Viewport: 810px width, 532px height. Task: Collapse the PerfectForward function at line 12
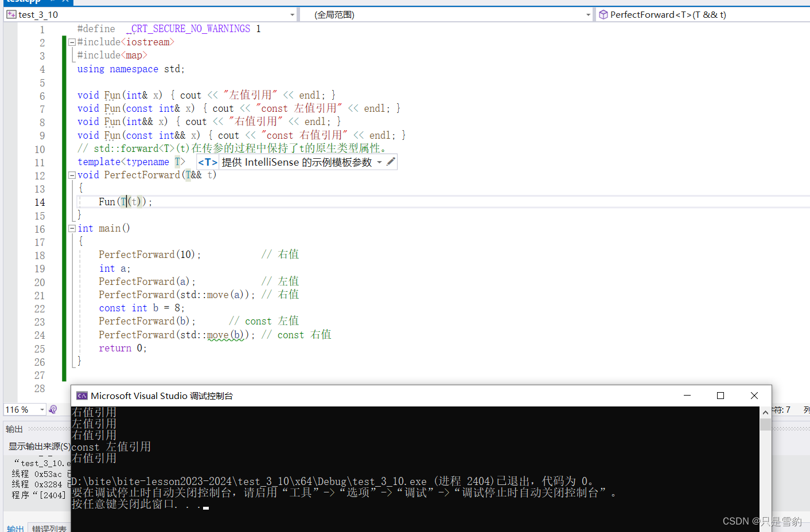tap(72, 175)
